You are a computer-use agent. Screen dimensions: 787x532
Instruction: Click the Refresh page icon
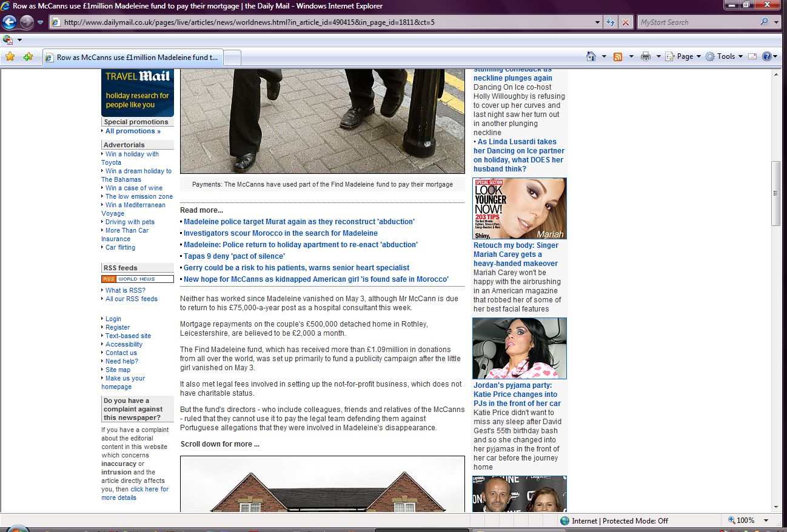coord(611,22)
